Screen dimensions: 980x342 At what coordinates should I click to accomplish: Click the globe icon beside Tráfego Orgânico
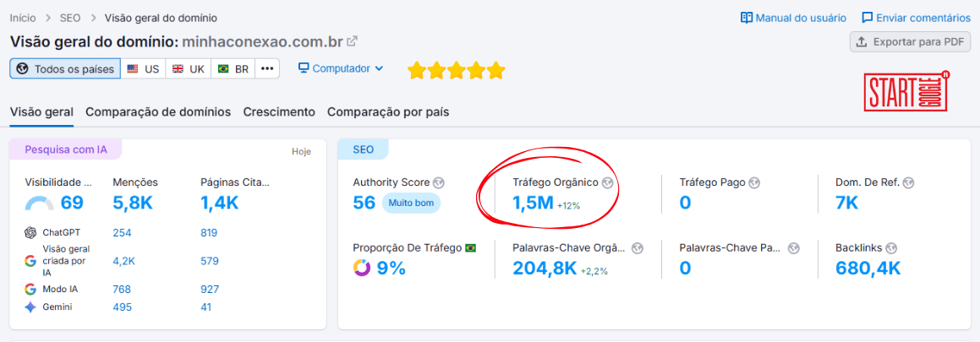(x=606, y=182)
